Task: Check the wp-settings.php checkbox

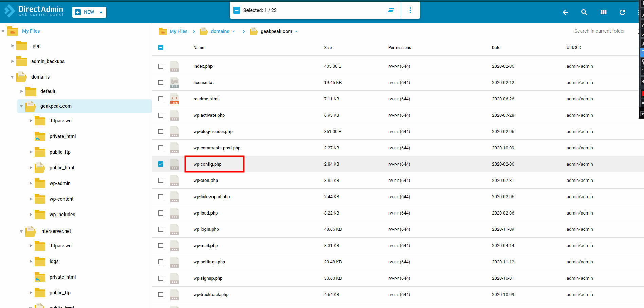Action: (x=161, y=262)
